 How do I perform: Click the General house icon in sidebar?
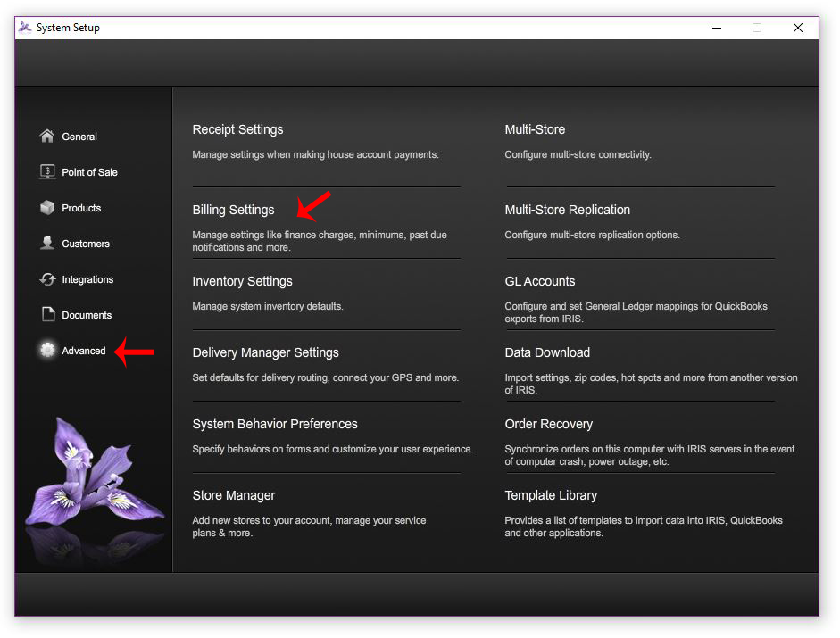tap(47, 137)
